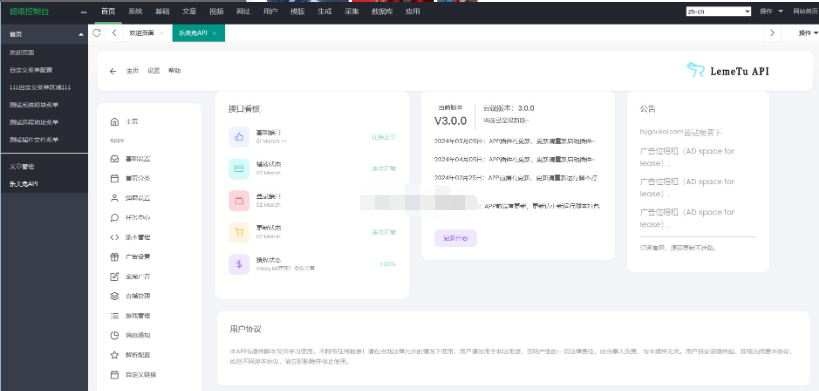This screenshot has width=819, height=391.
Task: Select the orange shopping cart icon
Action: tap(239, 233)
